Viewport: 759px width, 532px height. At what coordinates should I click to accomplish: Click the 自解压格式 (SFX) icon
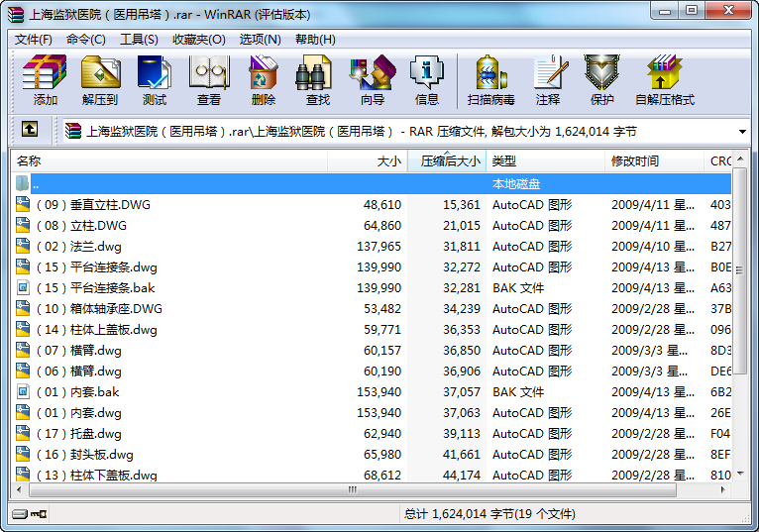665,80
